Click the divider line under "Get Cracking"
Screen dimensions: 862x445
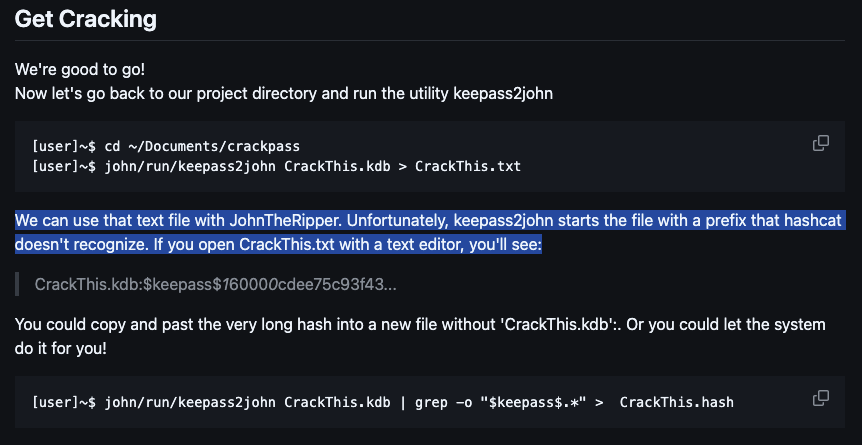click(430, 40)
